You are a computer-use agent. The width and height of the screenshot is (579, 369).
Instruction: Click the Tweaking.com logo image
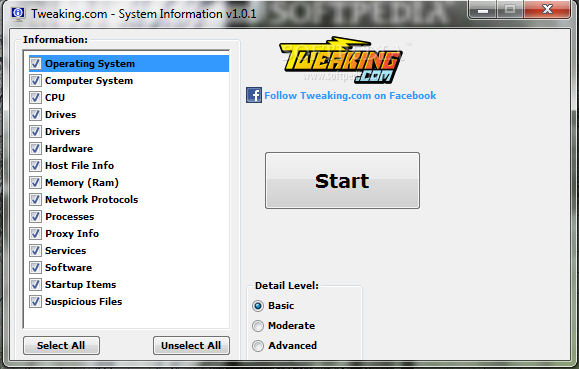pyautogui.click(x=341, y=59)
